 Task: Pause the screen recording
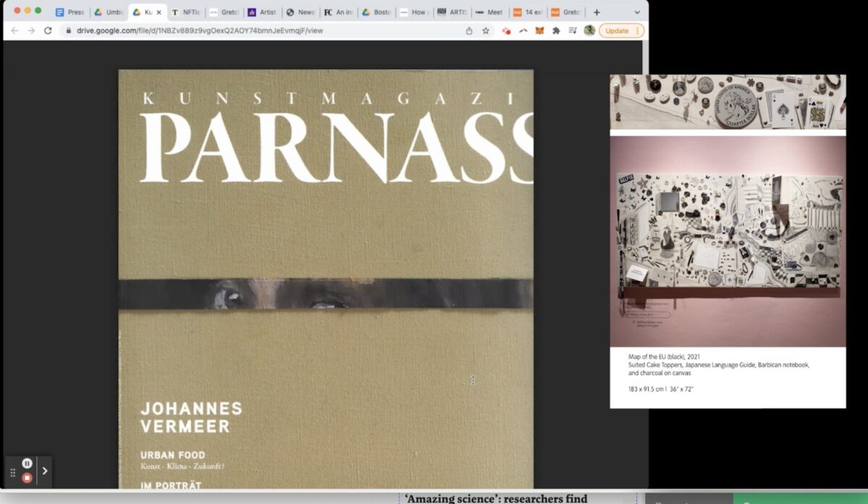(27, 464)
